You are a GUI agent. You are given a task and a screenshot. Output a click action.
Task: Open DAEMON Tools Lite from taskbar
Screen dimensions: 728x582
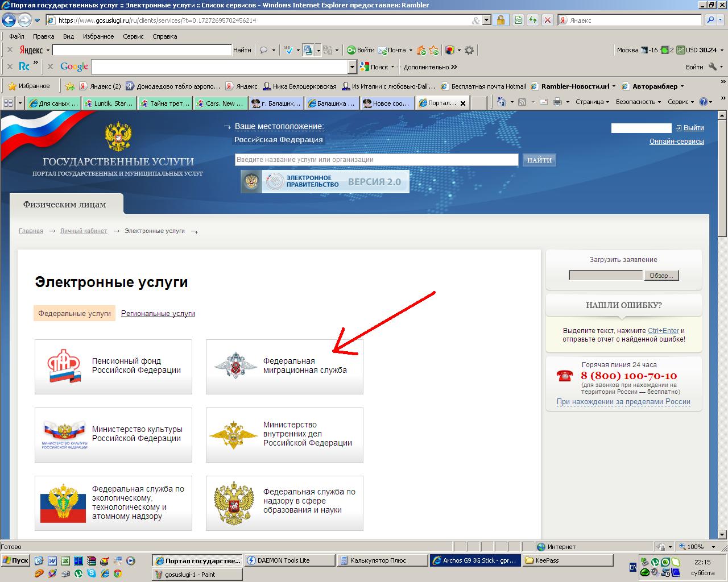coord(289,560)
